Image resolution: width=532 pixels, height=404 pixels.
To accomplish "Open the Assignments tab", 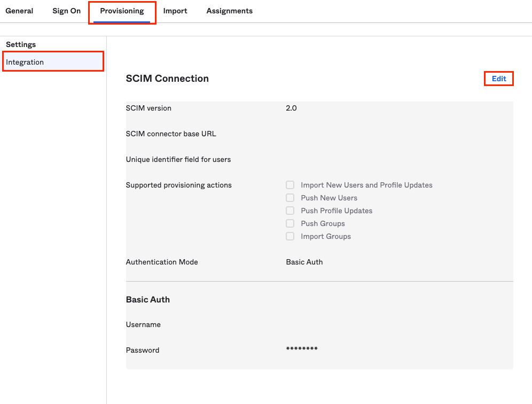I will pyautogui.click(x=229, y=11).
